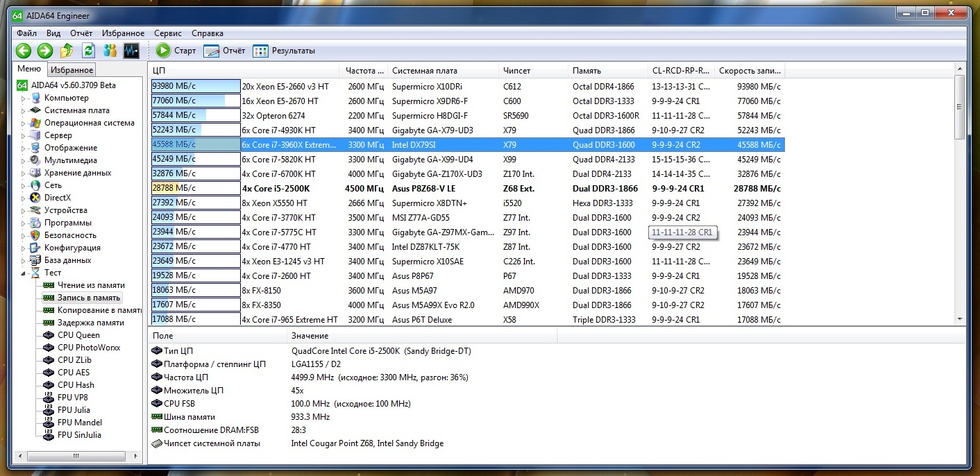Select the Безопасность shield icon
Viewport: 980px width, 476px height.
(35, 235)
